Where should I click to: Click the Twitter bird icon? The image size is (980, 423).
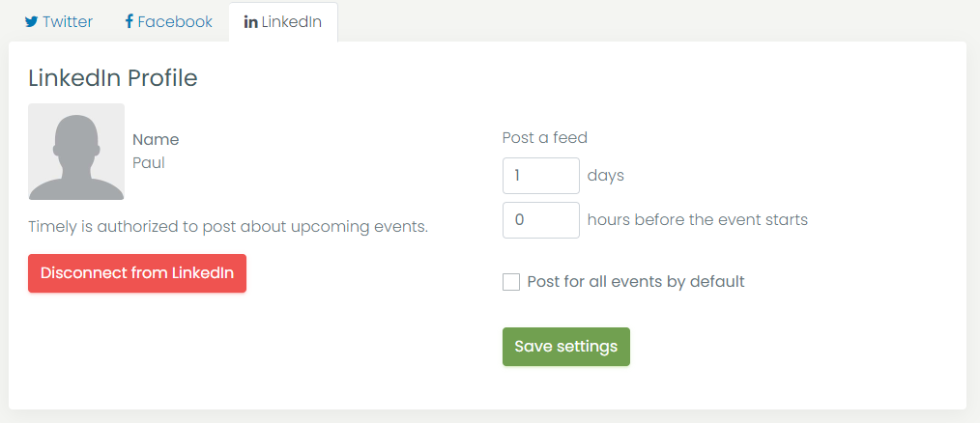(31, 22)
